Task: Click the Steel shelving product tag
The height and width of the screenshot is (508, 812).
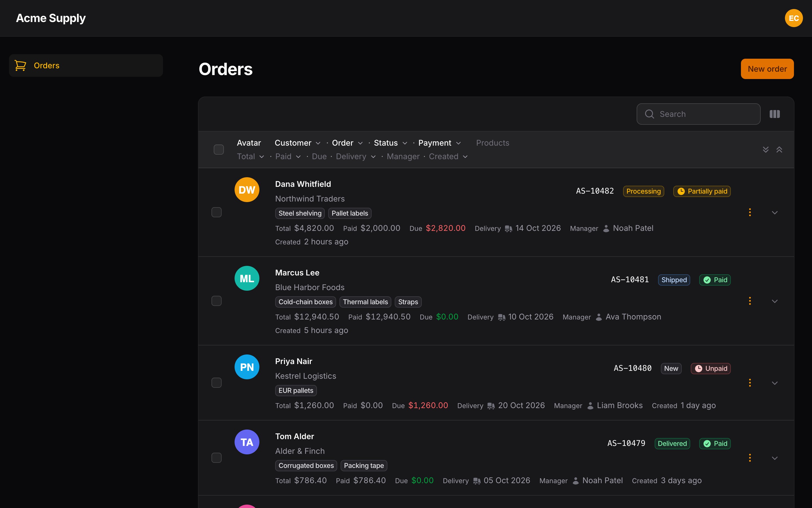Action: [300, 213]
